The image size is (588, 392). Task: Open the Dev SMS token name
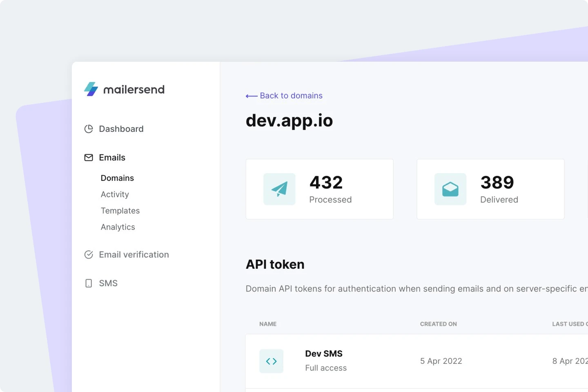[324, 354]
